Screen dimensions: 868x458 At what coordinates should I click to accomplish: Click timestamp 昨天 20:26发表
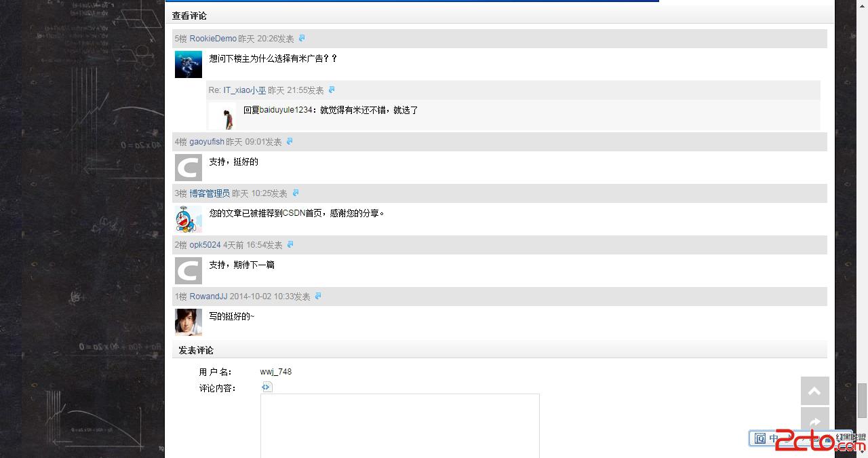(x=266, y=39)
